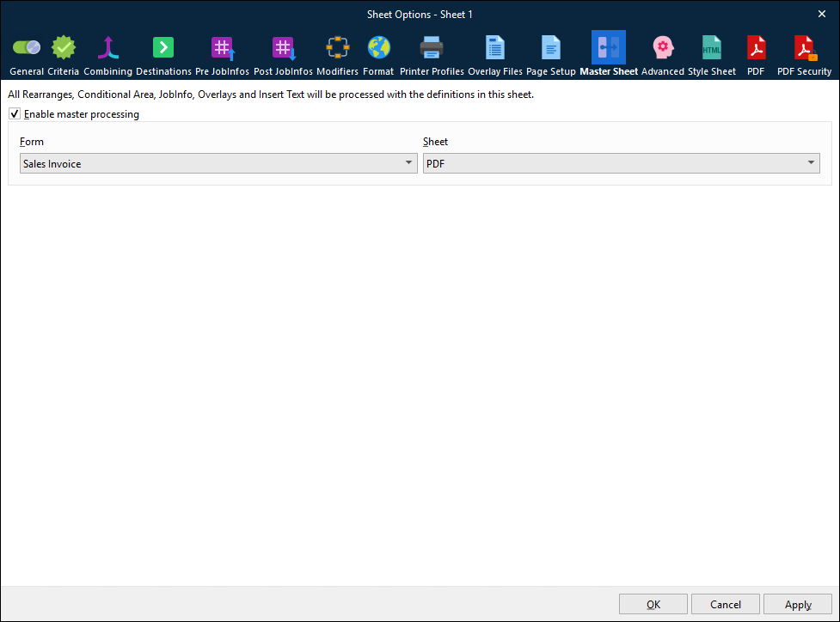The image size is (840, 622).
Task: Close the Sheet Options dialog
Action: tap(822, 15)
